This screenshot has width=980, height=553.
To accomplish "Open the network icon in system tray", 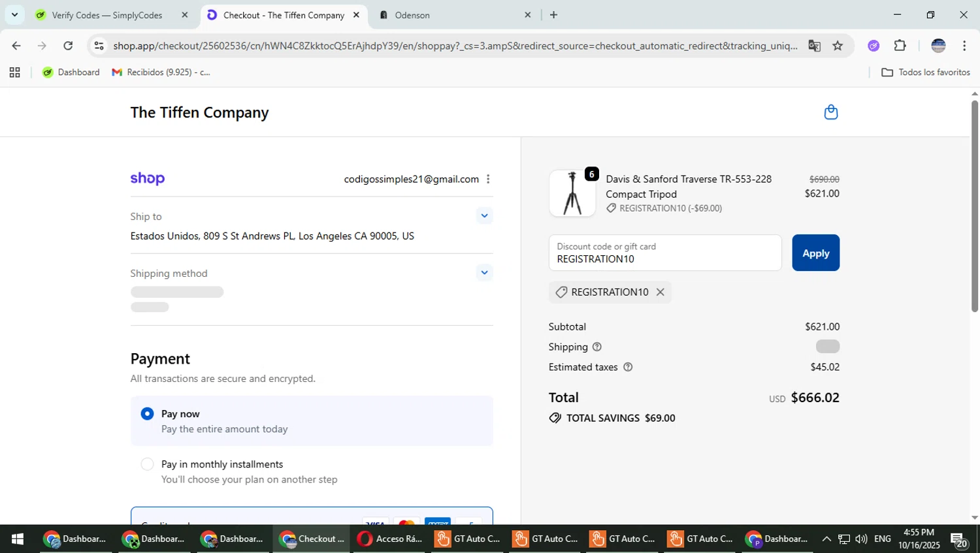I will 844,539.
